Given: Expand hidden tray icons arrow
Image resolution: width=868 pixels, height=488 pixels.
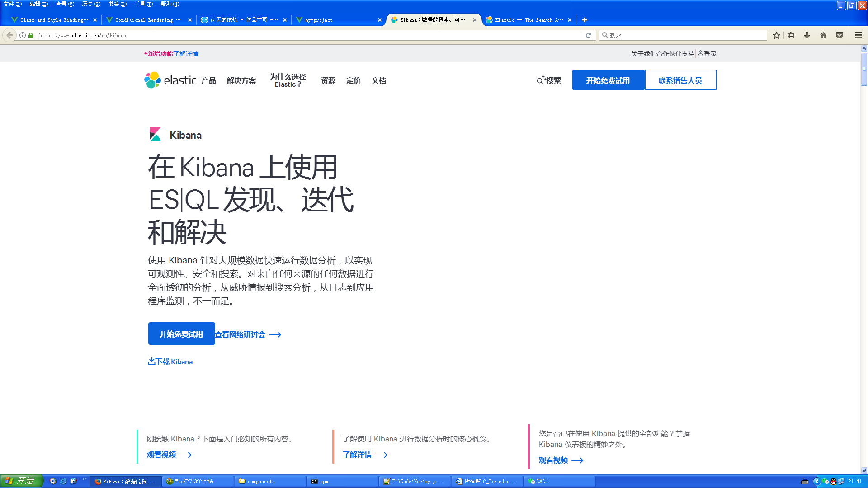Looking at the screenshot, I should (x=816, y=481).
